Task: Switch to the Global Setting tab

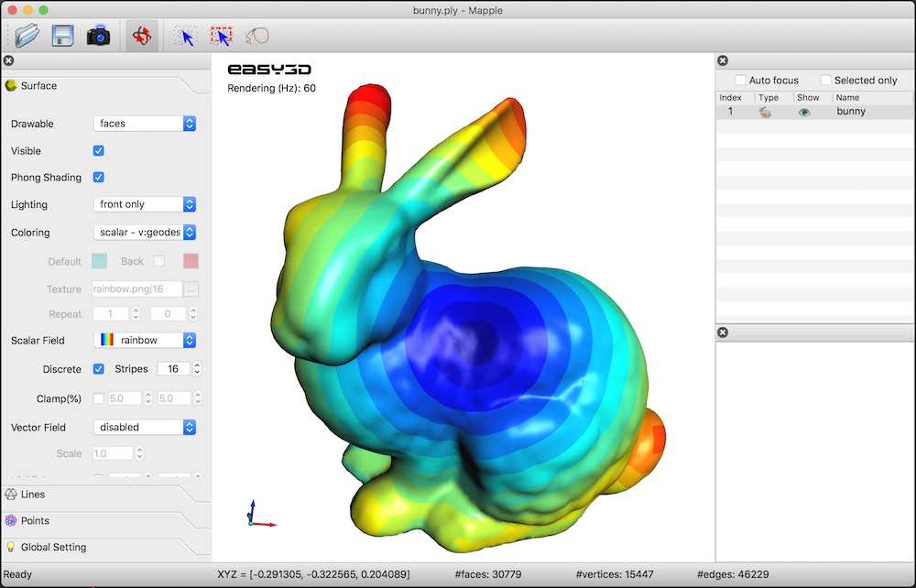Action: click(53, 547)
